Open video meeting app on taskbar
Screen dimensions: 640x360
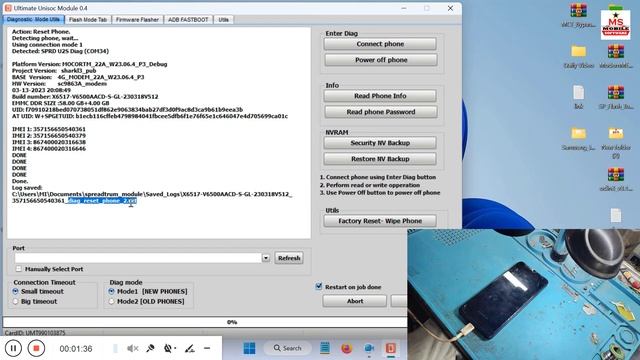coord(369,348)
